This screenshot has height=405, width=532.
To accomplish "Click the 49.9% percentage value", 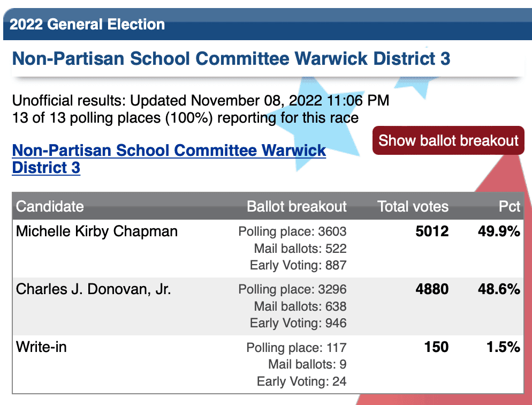I will (499, 231).
